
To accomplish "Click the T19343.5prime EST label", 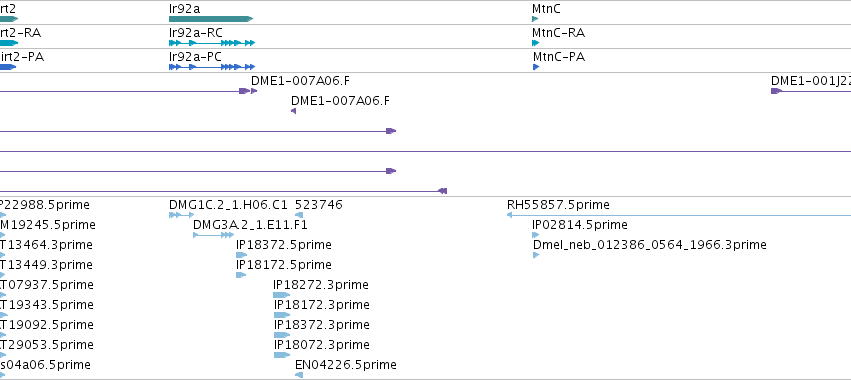I will tap(47, 305).
